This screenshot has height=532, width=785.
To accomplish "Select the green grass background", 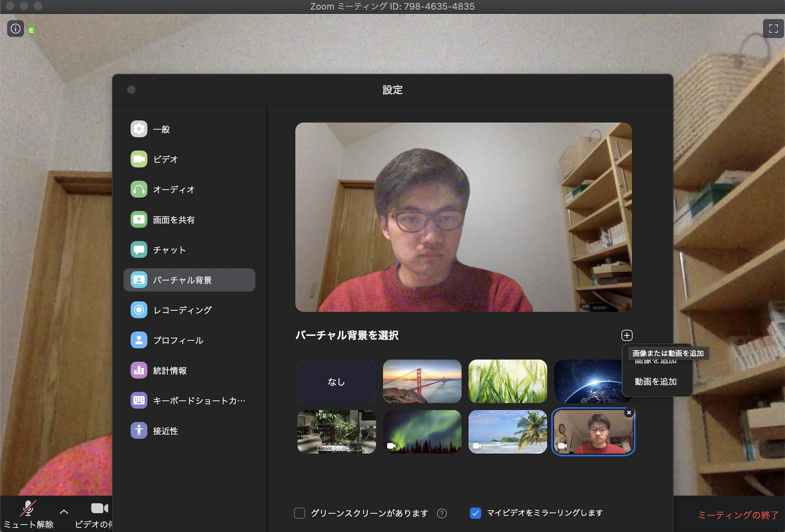I will [508, 381].
